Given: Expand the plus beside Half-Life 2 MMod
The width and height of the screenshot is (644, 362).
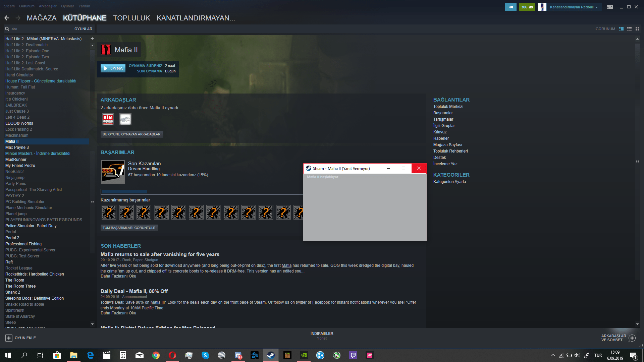Looking at the screenshot, I should pos(92,39).
